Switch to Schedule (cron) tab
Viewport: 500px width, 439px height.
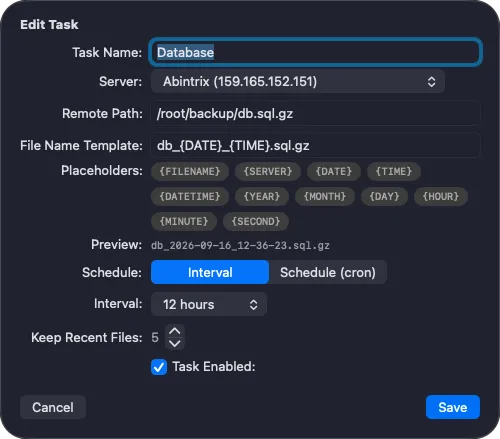click(x=328, y=272)
